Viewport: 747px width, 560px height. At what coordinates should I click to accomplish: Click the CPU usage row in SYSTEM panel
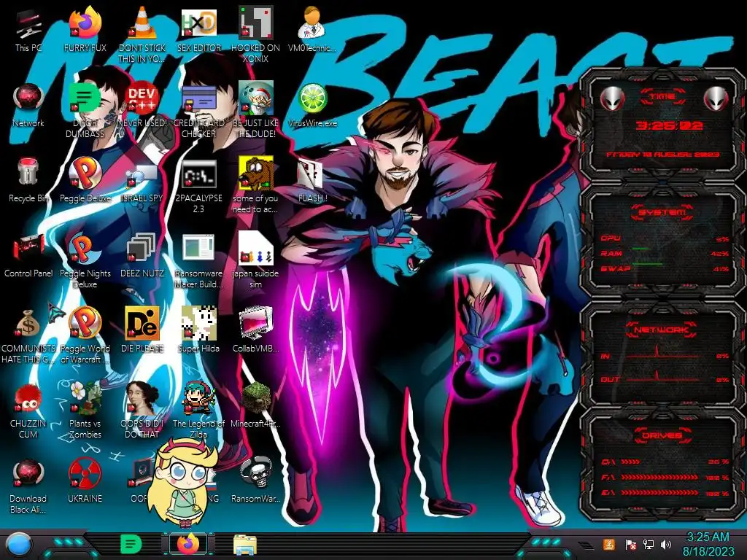[665, 238]
